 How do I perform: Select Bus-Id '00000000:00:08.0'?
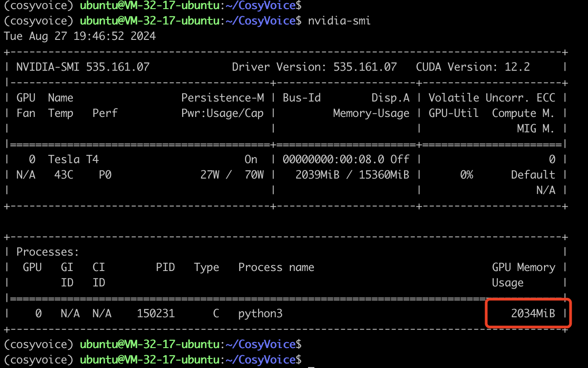tap(333, 160)
